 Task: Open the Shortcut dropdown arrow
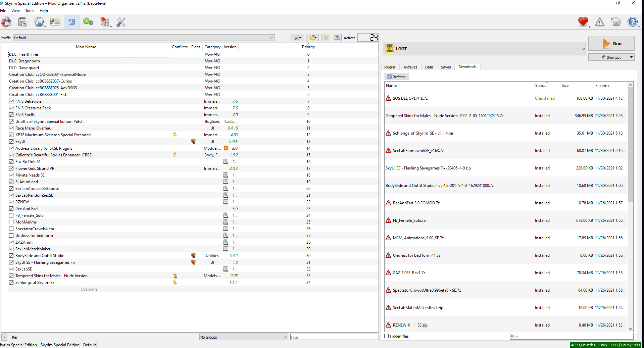pos(631,57)
